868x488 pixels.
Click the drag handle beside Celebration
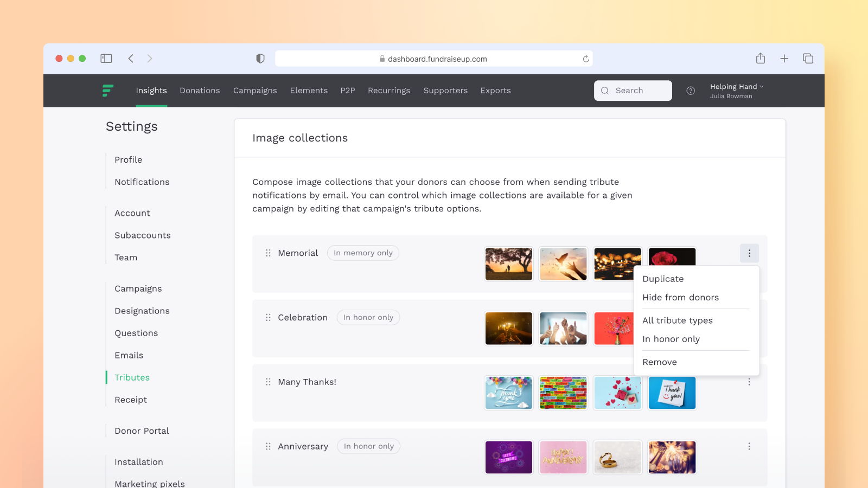coord(268,318)
